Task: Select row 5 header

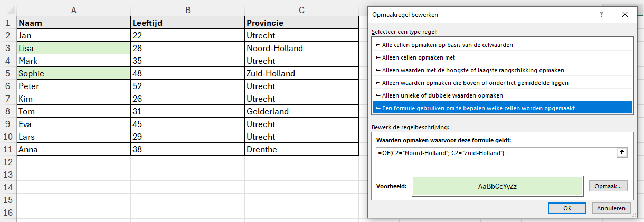Action: click(x=8, y=73)
